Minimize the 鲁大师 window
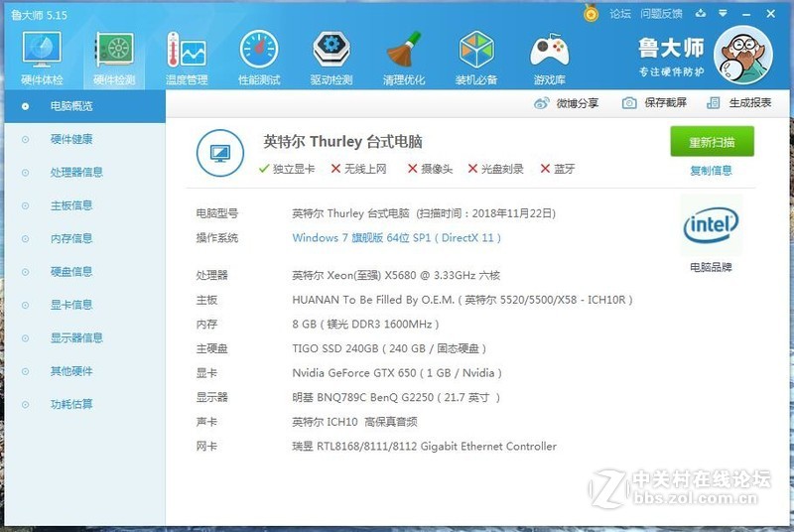 [x=746, y=14]
